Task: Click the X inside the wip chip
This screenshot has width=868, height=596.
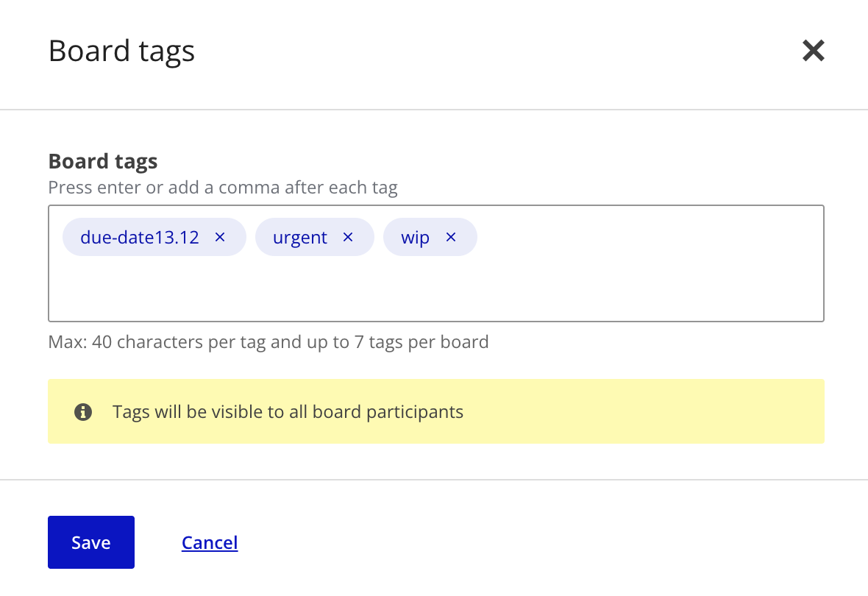Action: click(450, 237)
